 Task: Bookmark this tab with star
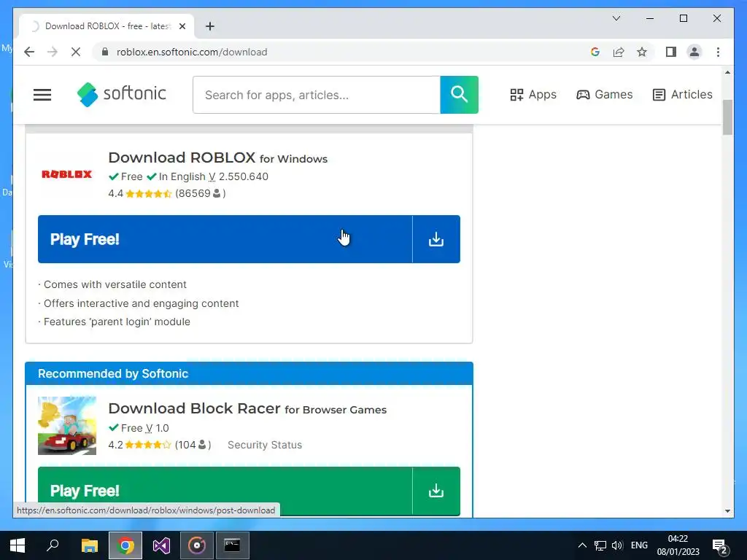click(x=642, y=52)
